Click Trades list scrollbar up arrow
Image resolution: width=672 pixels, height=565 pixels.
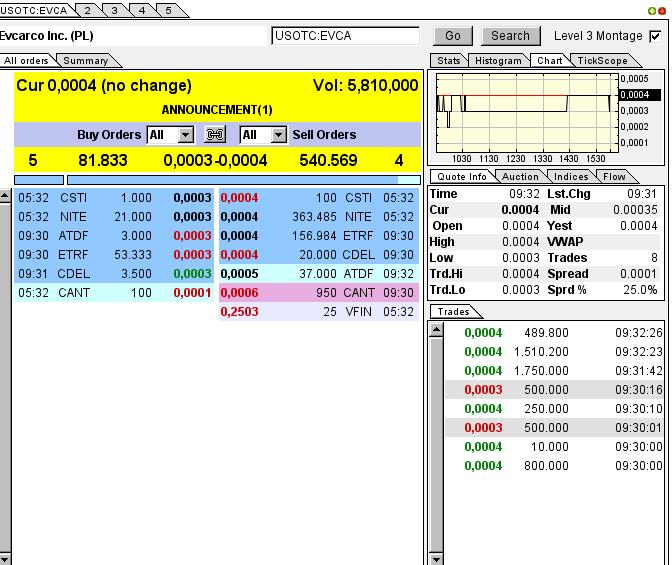tap(436, 330)
